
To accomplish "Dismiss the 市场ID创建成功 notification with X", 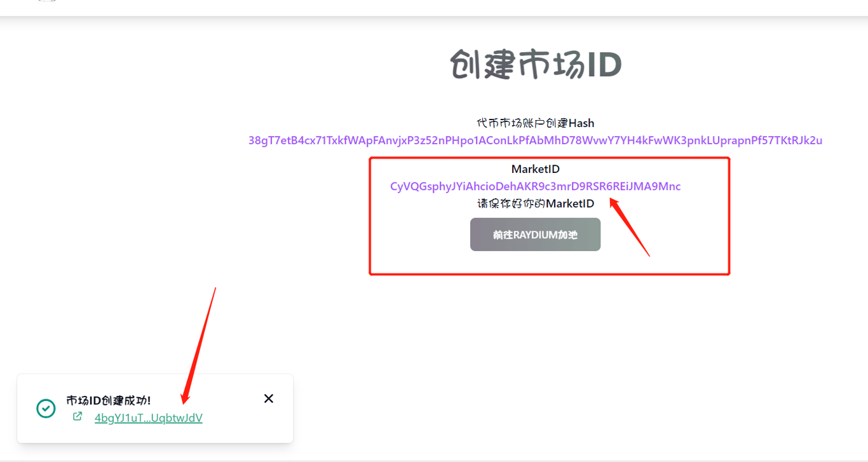I will [x=269, y=398].
